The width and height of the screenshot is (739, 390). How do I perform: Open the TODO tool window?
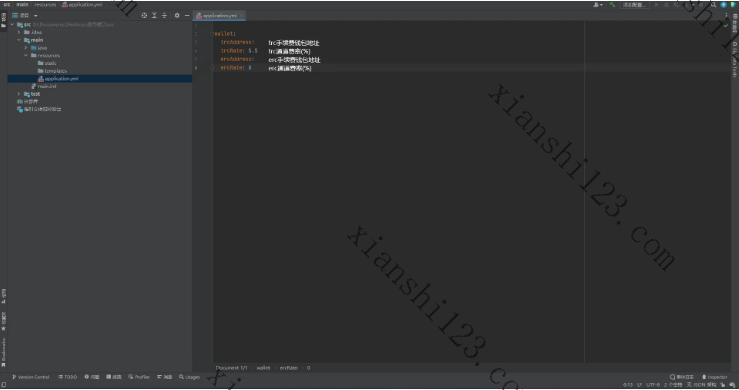(67, 377)
